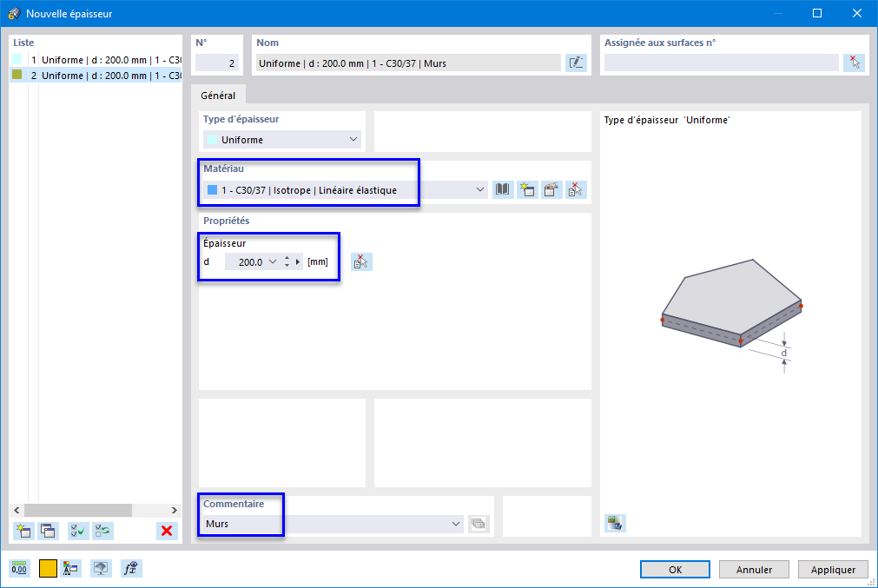878x588 pixels.
Task: Click the list horizontal scrollbar thumb
Action: tap(78, 510)
